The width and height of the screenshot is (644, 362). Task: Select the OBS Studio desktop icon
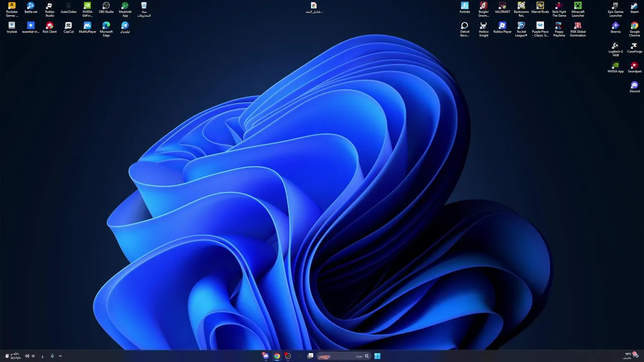coord(106,8)
